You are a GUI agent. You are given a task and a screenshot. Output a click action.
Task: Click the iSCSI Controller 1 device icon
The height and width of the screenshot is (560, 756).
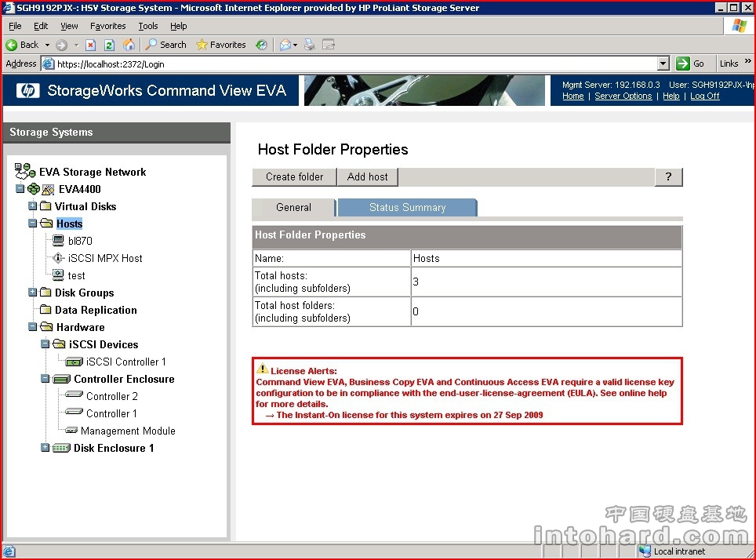74,362
